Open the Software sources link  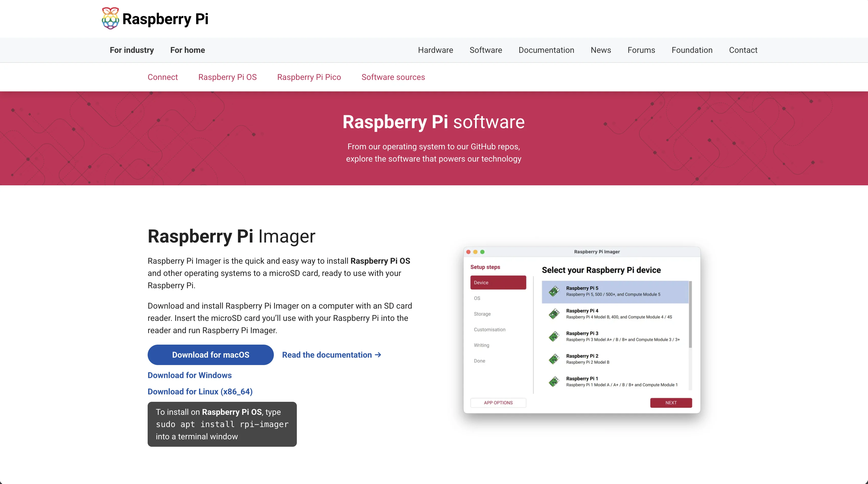click(x=393, y=77)
